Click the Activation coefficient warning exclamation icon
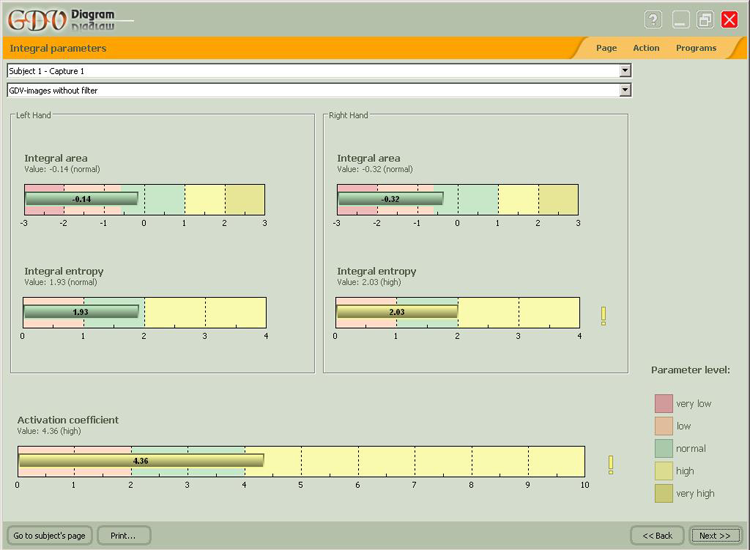750x550 pixels. tap(611, 465)
